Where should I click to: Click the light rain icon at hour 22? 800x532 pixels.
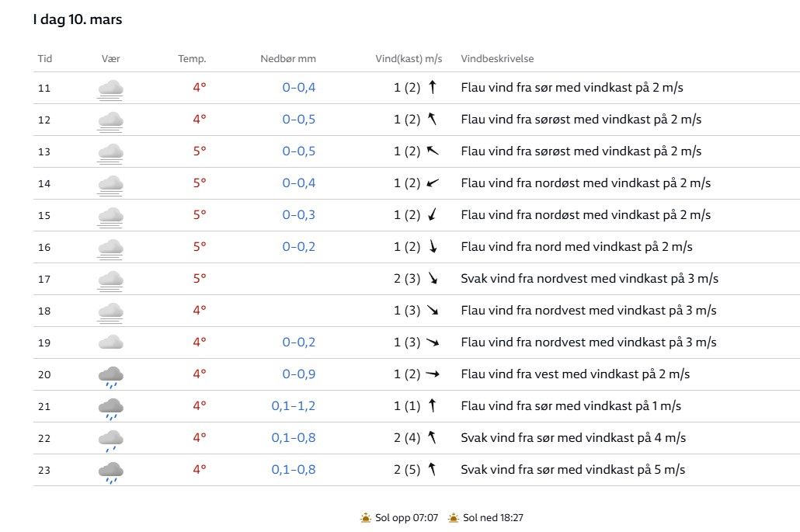110,440
